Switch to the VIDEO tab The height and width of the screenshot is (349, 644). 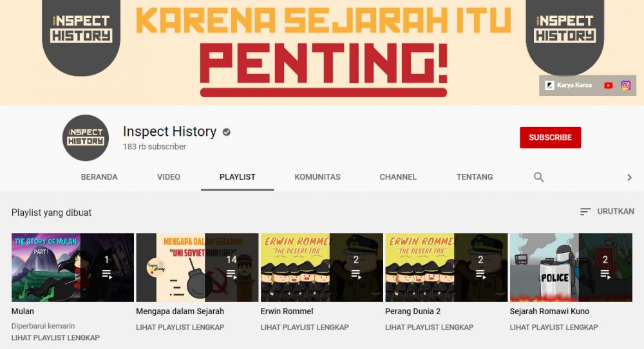click(168, 177)
